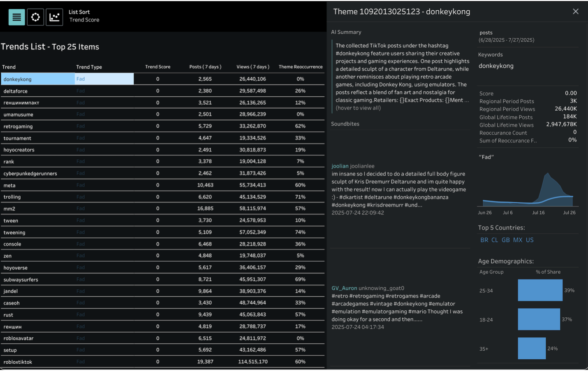Open the joolian author link

(x=340, y=166)
